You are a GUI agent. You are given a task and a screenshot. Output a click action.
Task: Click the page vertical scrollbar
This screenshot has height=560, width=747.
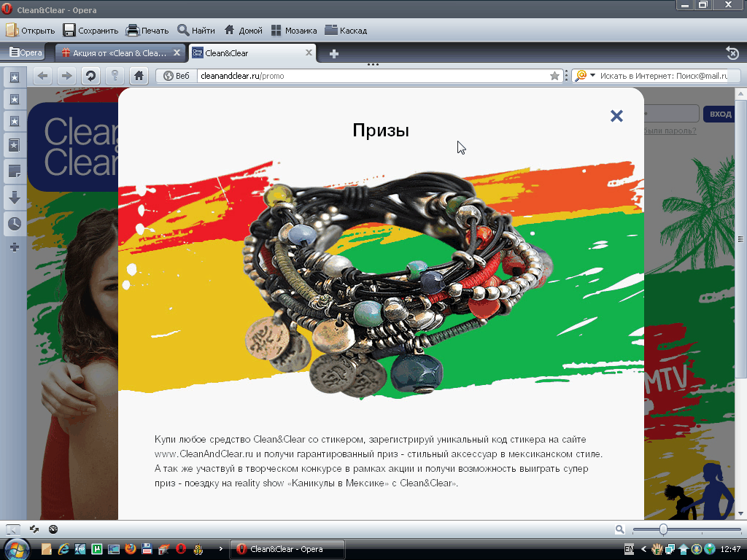[740, 238]
